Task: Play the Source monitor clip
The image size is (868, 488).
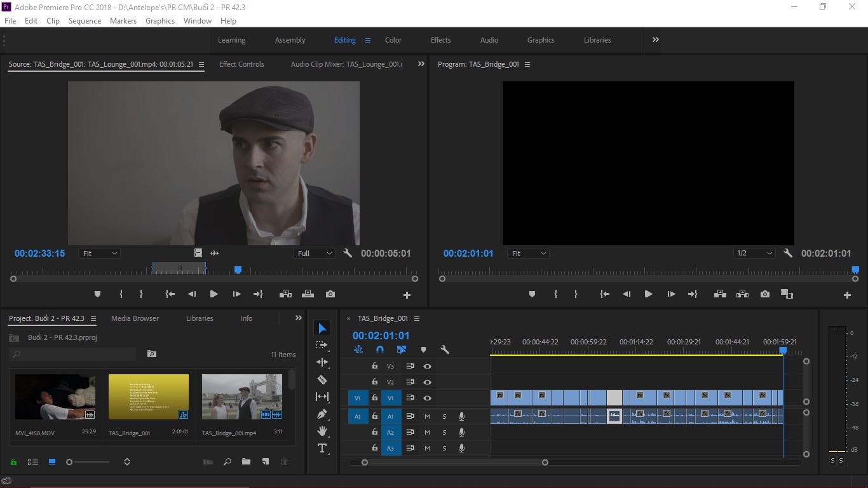Action: point(214,294)
